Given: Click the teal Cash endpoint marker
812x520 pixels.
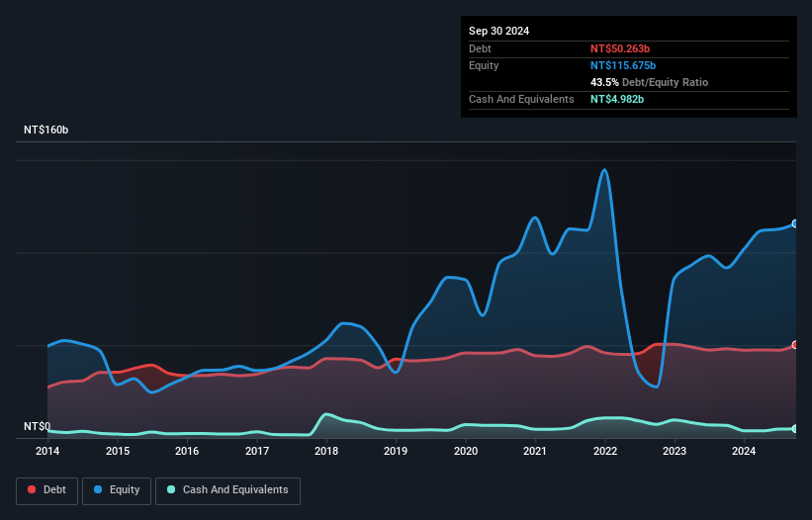Looking at the screenshot, I should [x=795, y=429].
